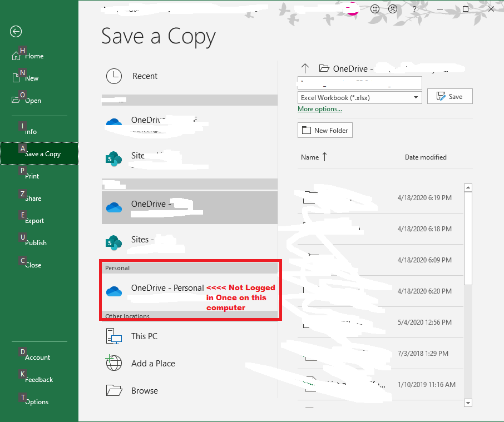Click the Add a Place globe icon
504x422 pixels.
click(x=114, y=363)
